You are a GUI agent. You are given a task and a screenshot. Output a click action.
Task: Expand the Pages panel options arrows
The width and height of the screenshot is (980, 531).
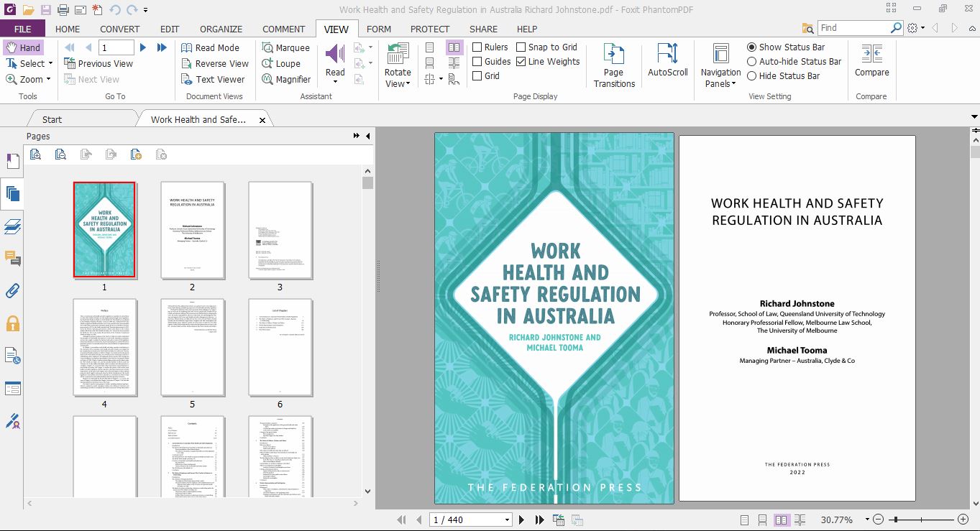[356, 136]
